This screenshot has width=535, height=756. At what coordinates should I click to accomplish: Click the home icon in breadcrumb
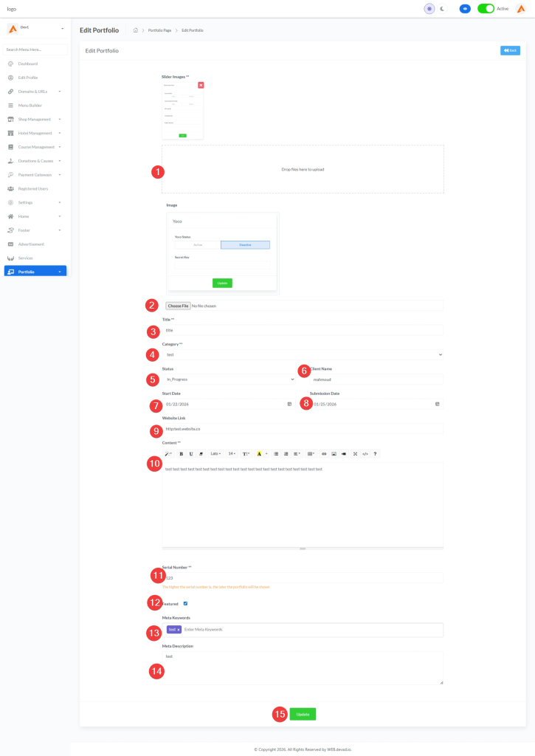tap(136, 30)
